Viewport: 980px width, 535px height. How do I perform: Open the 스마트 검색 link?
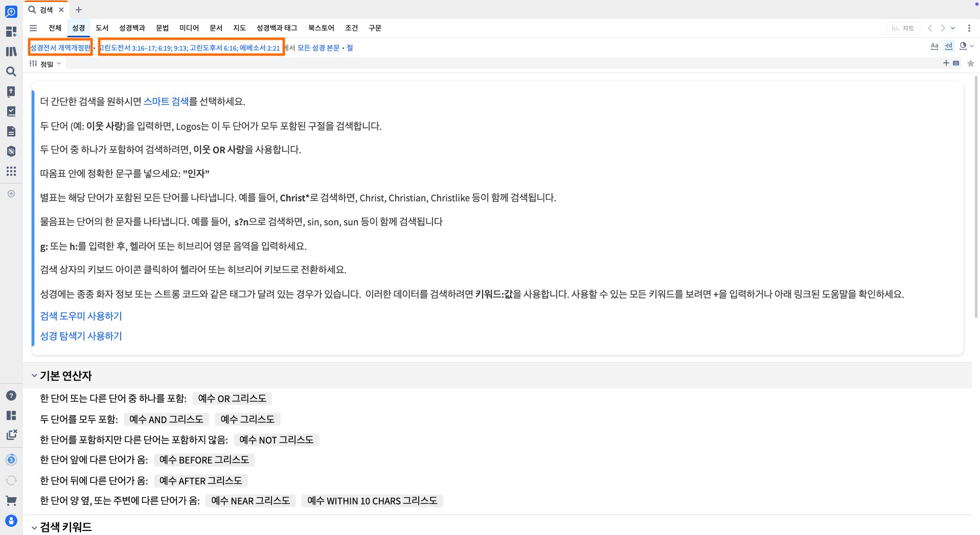pyautogui.click(x=167, y=101)
